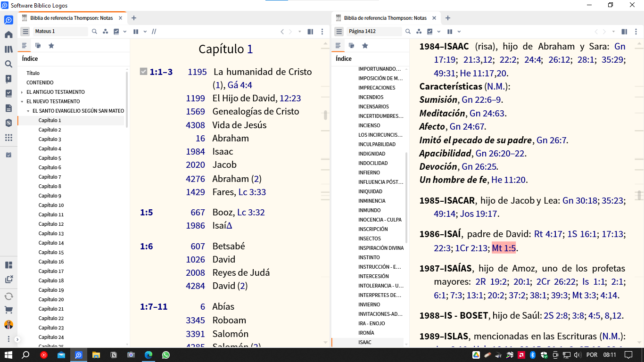The image size is (644, 362).
Task: Click the Layouts icon in left sidebar
Action: (8, 265)
